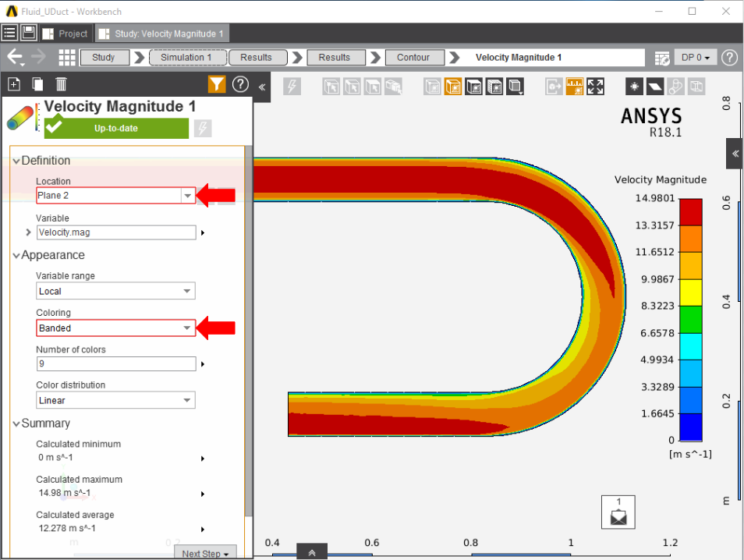Add a new item with plus-page icon

(14, 84)
